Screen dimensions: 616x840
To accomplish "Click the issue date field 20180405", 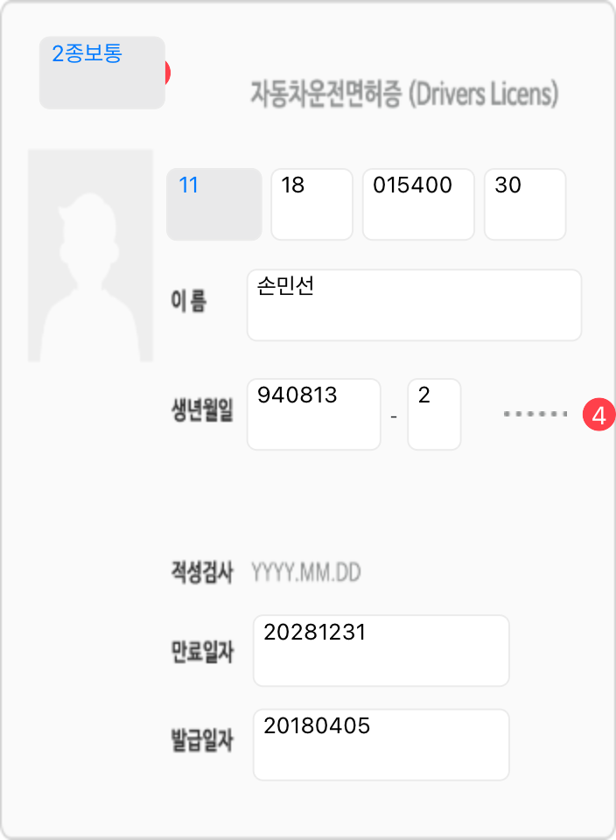I will (x=381, y=744).
